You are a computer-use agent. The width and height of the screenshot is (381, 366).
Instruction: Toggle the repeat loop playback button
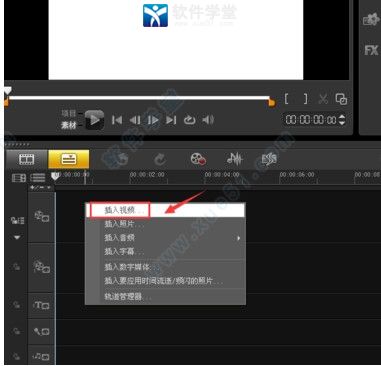[189, 120]
